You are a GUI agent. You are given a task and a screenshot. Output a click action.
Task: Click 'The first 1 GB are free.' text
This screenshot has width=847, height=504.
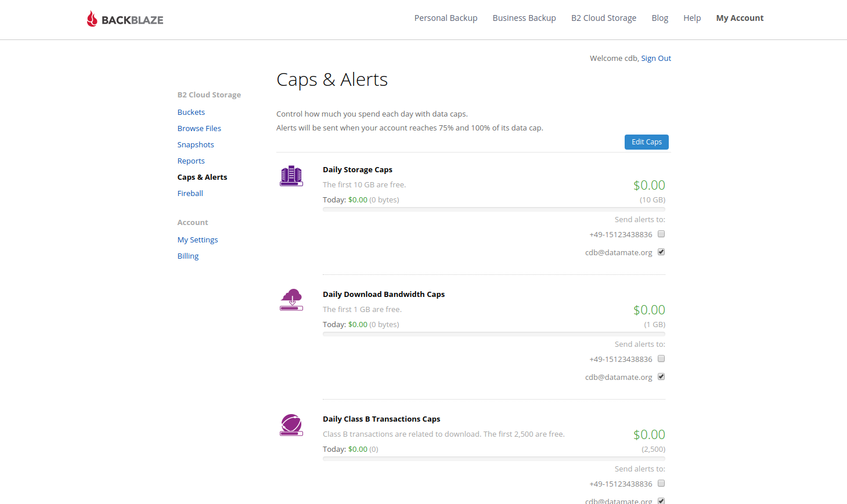[362, 309]
